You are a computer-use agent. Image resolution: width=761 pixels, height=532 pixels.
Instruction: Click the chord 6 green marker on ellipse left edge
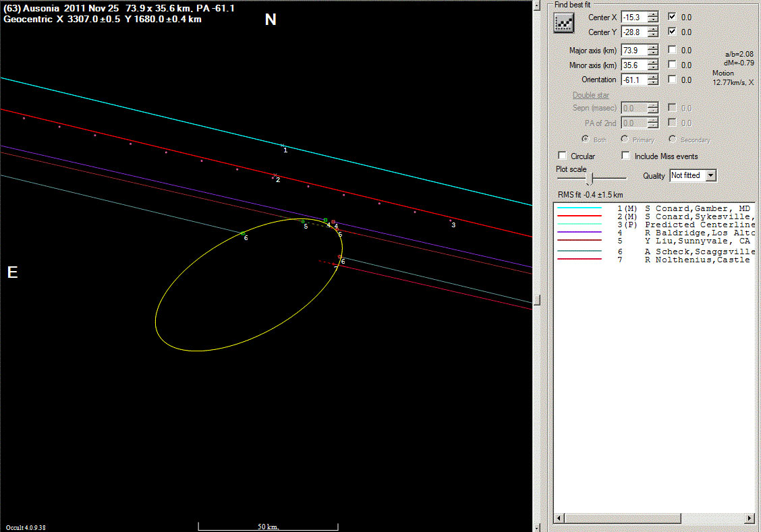tap(243, 234)
